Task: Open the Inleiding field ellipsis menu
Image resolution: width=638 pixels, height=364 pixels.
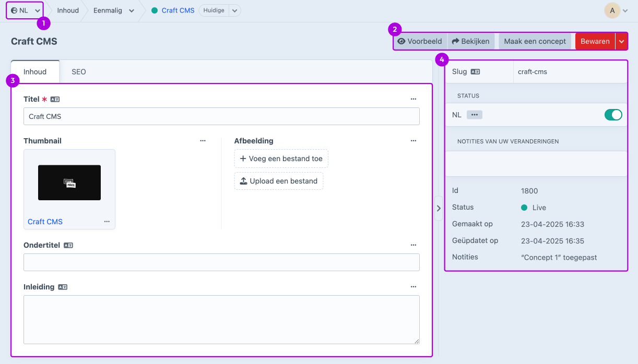Action: pyautogui.click(x=413, y=287)
